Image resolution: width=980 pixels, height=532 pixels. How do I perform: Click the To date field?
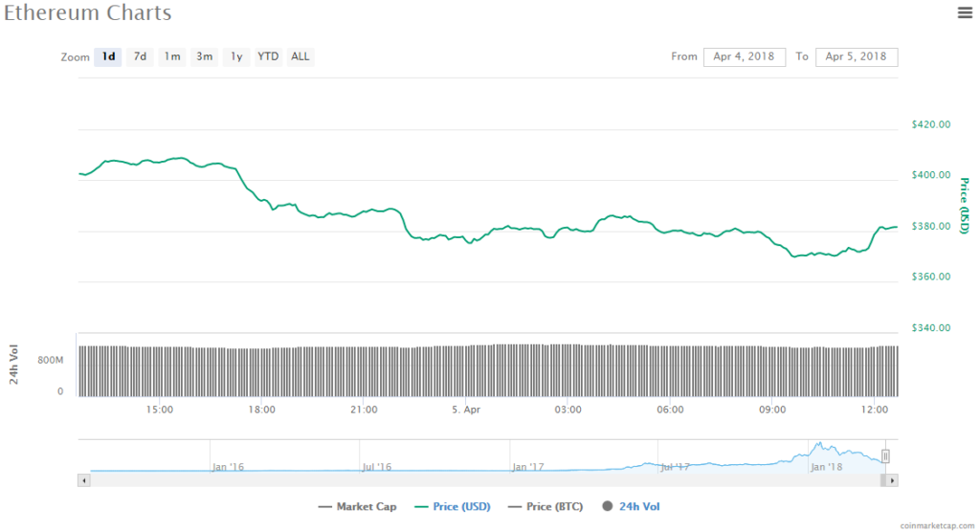point(857,56)
